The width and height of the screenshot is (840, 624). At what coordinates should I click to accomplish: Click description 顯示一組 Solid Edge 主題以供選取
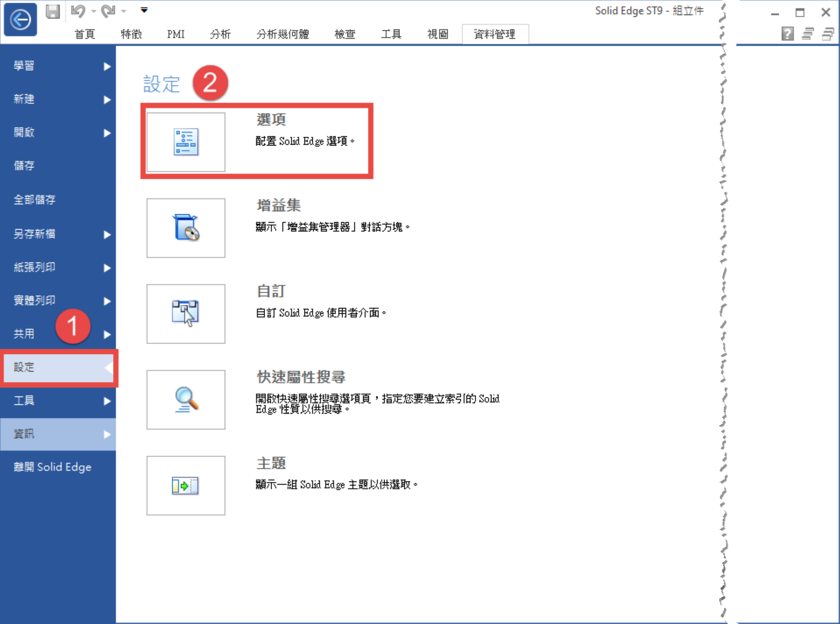[337, 484]
